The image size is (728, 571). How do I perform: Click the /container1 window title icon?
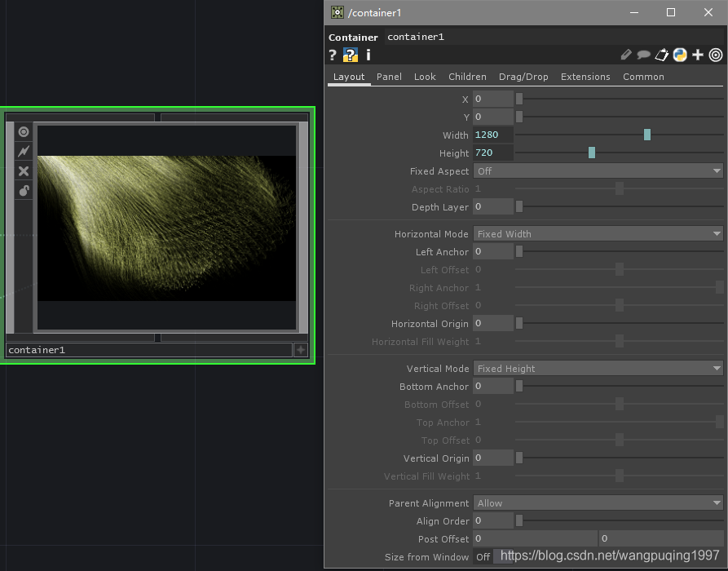[338, 12]
